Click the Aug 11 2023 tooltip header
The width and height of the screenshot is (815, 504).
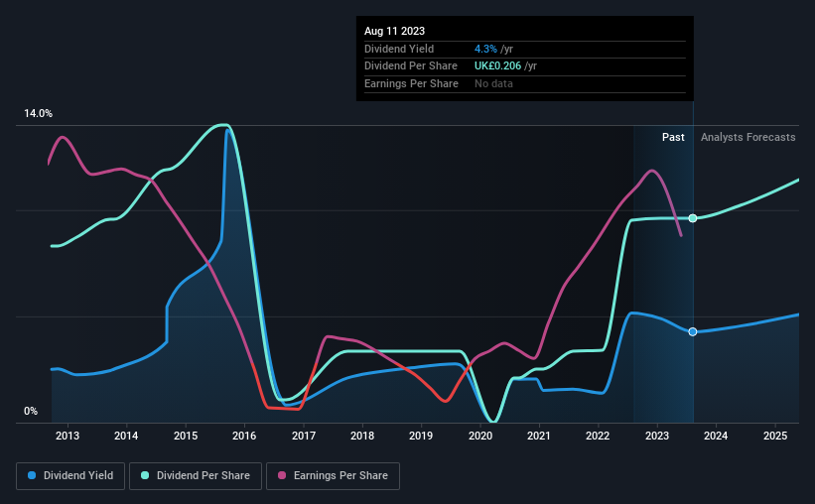click(394, 31)
